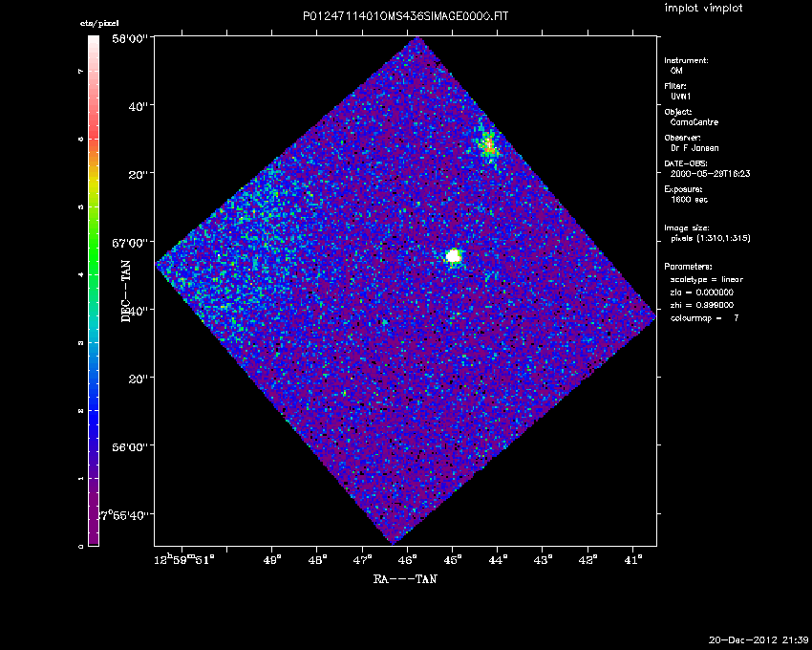Click the RA tick label 48s

(x=318, y=560)
